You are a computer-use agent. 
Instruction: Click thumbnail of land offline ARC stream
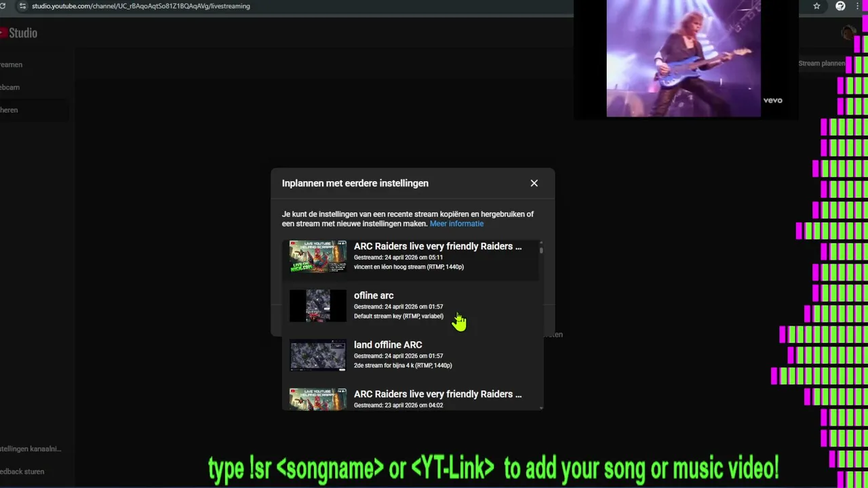coord(318,355)
